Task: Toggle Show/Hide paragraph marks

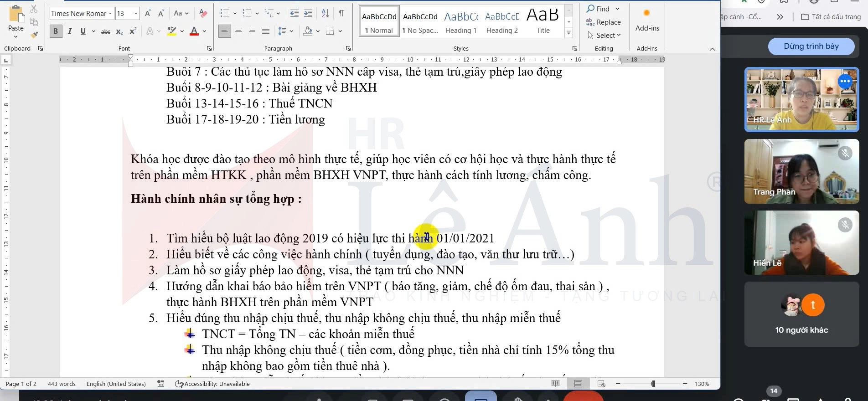Action: click(341, 14)
